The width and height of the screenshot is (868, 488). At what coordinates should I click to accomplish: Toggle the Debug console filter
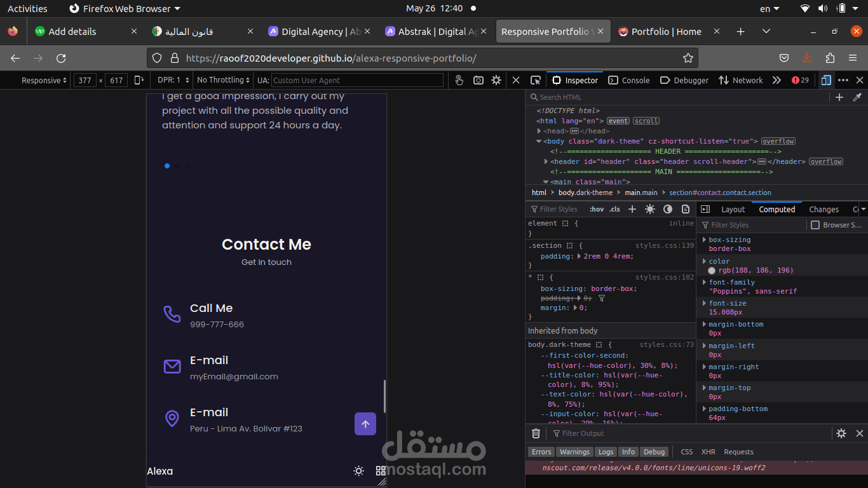(x=654, y=452)
